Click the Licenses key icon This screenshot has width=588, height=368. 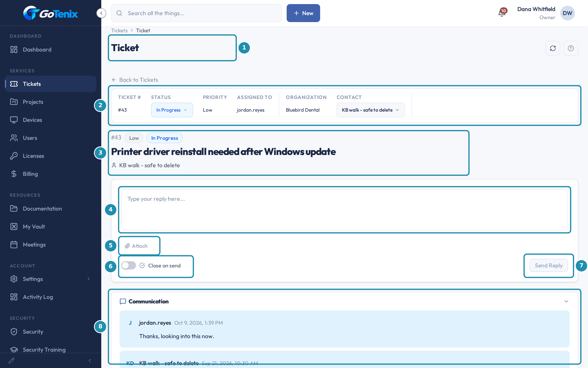pyautogui.click(x=14, y=156)
